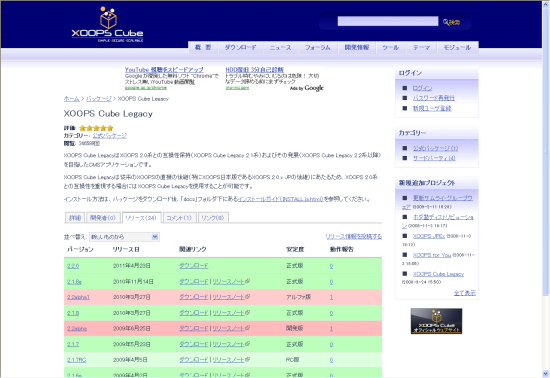Click external-link icon in 2009年3月27日 正式版 row
This screenshot has height=378, width=550.
click(x=247, y=312)
